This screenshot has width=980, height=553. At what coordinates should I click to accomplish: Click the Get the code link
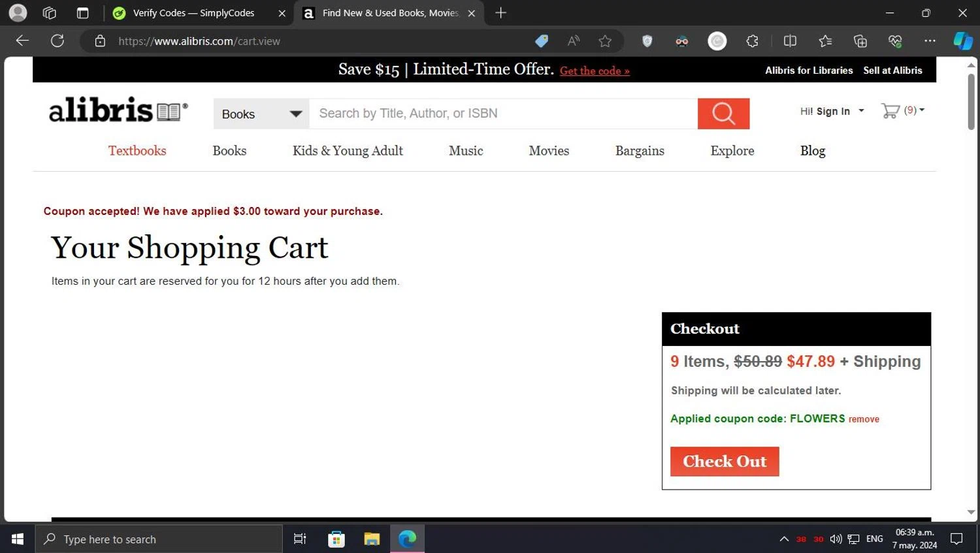tap(595, 71)
